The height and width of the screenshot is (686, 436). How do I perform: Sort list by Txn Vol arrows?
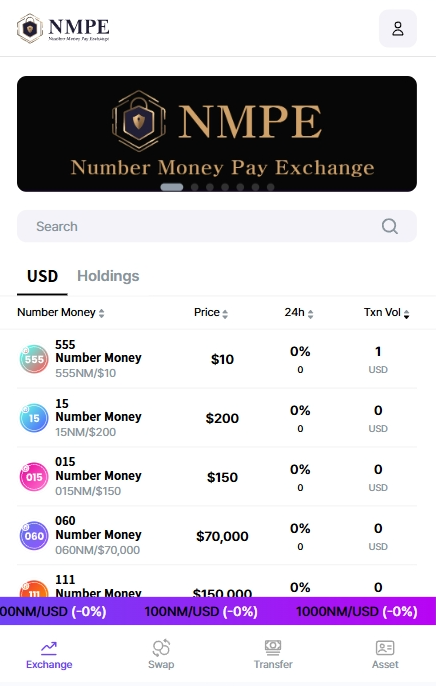tap(406, 314)
